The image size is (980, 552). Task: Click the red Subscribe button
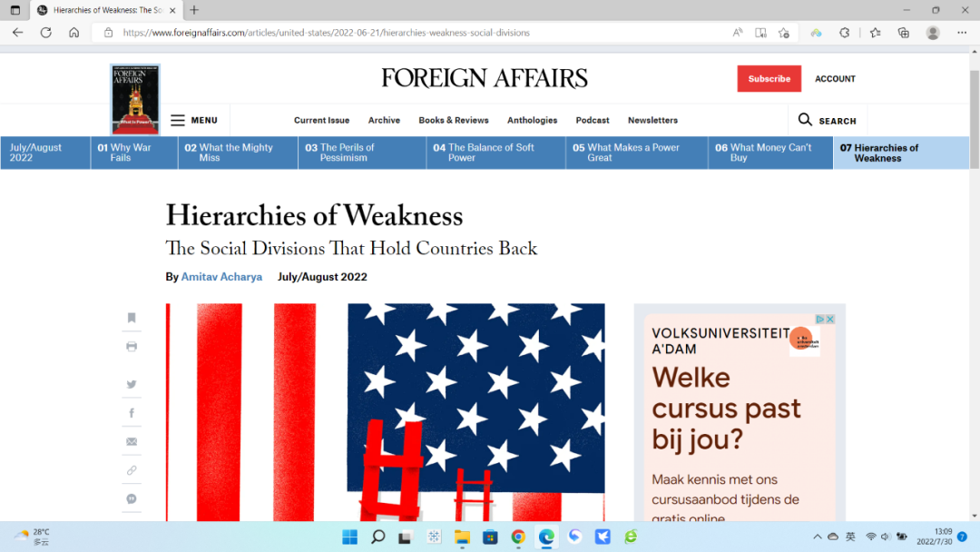(x=769, y=79)
